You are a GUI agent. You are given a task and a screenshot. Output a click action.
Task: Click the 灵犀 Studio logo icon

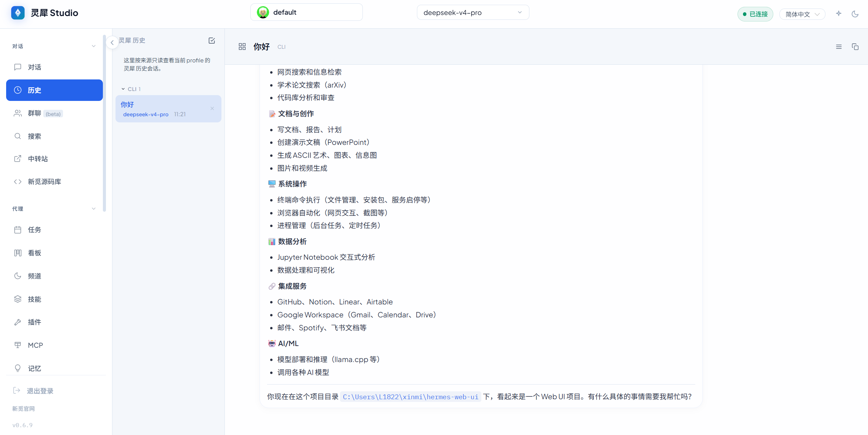pyautogui.click(x=18, y=13)
